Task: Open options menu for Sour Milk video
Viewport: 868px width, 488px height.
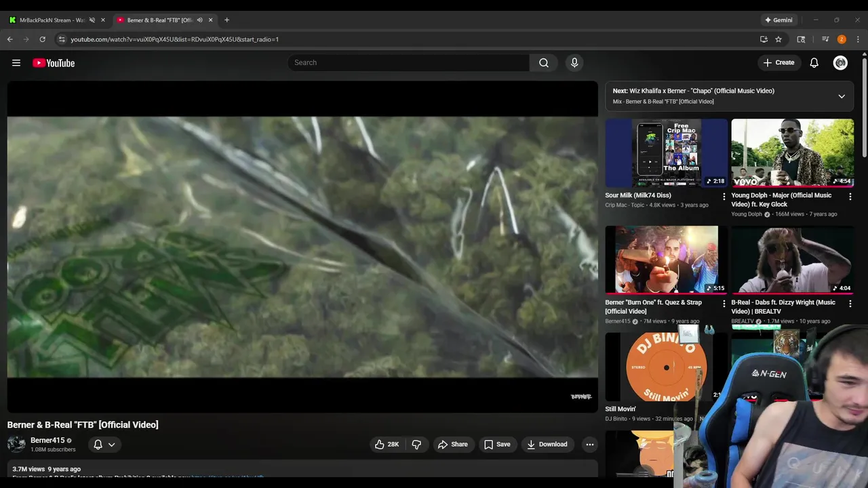Action: click(x=724, y=197)
